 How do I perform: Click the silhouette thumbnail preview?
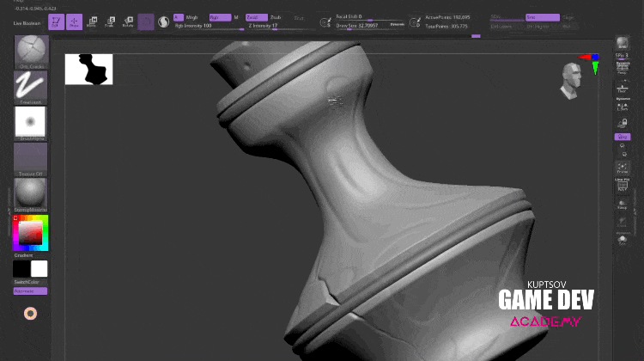point(88,70)
